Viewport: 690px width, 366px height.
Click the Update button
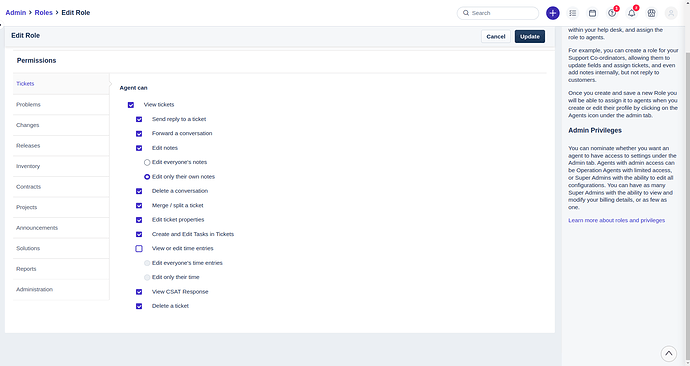[530, 37]
